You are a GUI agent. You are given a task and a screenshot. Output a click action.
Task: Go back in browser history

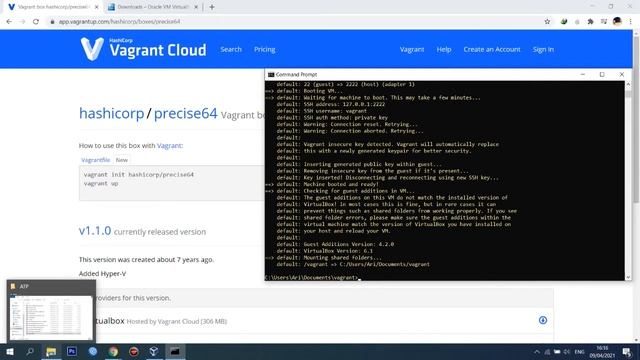9,22
